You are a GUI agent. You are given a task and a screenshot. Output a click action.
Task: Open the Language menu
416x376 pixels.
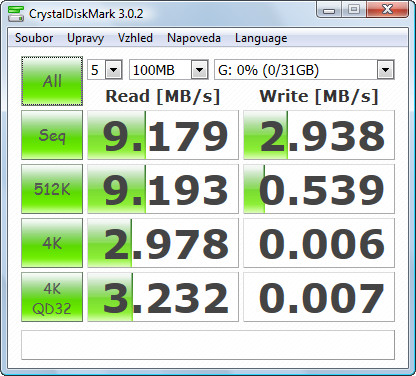click(x=261, y=38)
